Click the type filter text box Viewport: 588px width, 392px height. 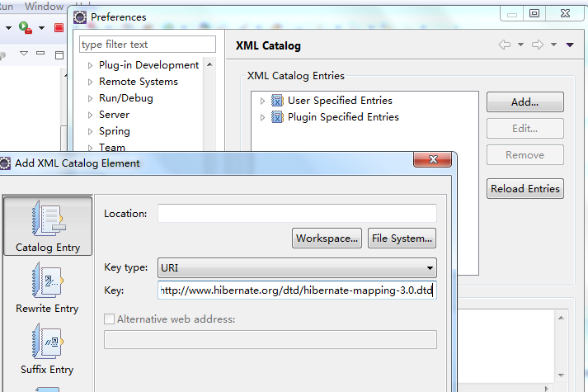148,45
